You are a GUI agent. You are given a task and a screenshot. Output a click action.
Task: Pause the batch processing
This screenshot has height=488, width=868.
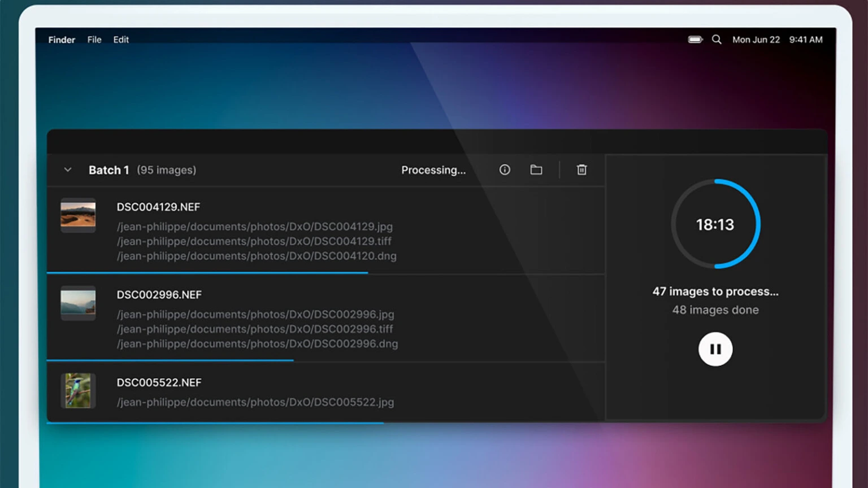pos(715,349)
